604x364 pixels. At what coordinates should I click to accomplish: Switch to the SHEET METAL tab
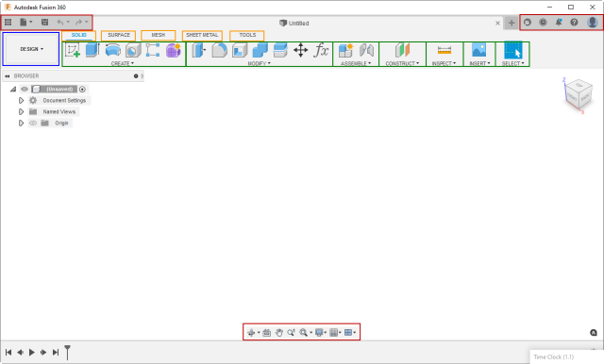pyautogui.click(x=202, y=35)
